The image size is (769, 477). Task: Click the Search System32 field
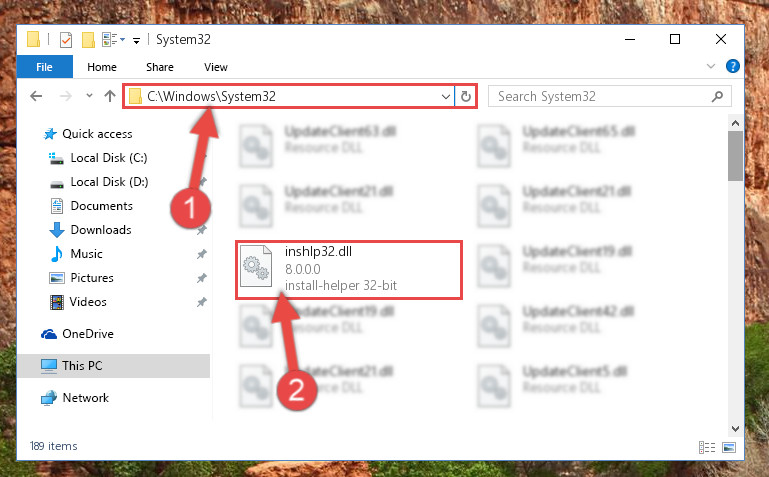coord(603,97)
